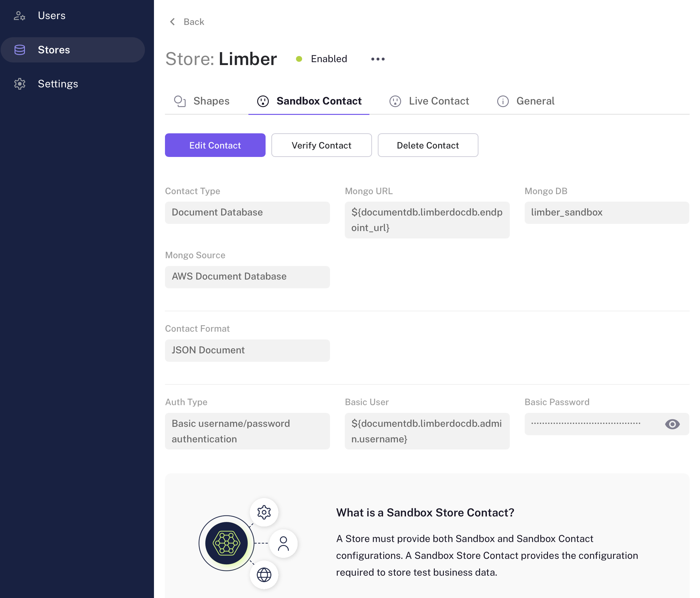
Task: Click the Contact Format label
Action: pyautogui.click(x=197, y=328)
